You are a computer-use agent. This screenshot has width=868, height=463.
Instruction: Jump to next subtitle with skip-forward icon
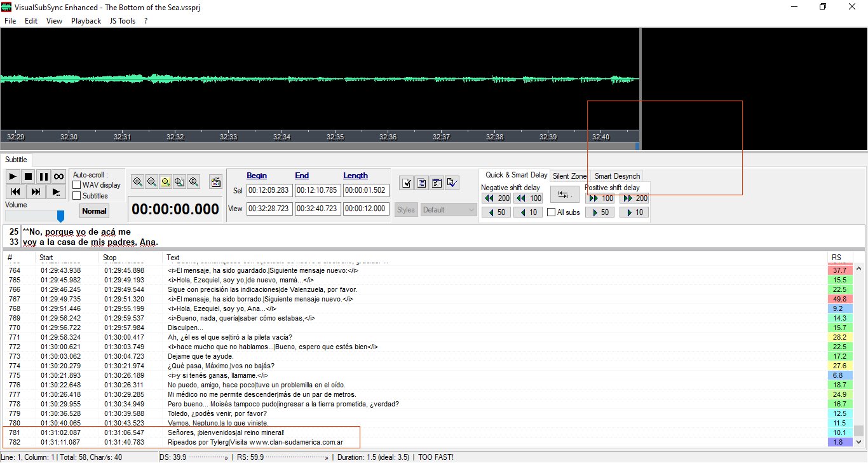point(36,191)
